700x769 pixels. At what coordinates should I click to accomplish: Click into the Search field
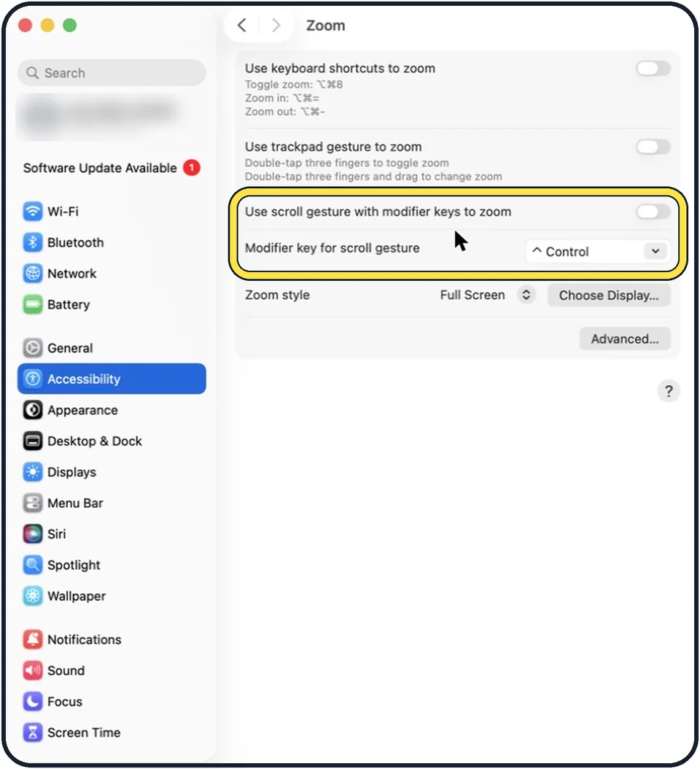[112, 73]
